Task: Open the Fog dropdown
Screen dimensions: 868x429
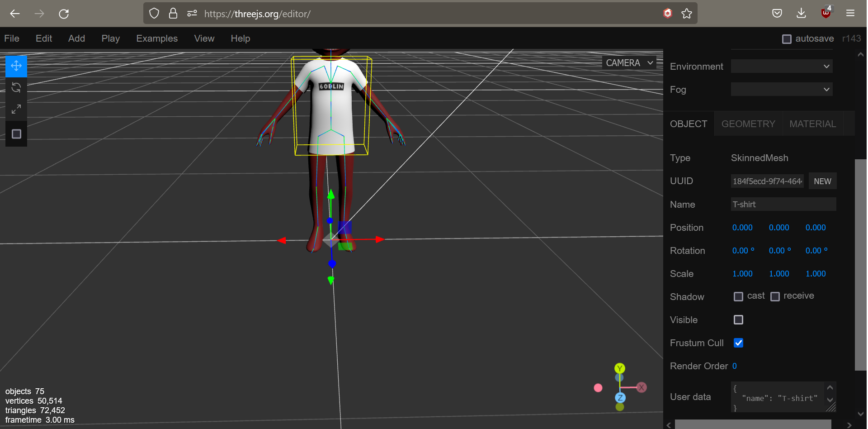Action: coord(781,89)
